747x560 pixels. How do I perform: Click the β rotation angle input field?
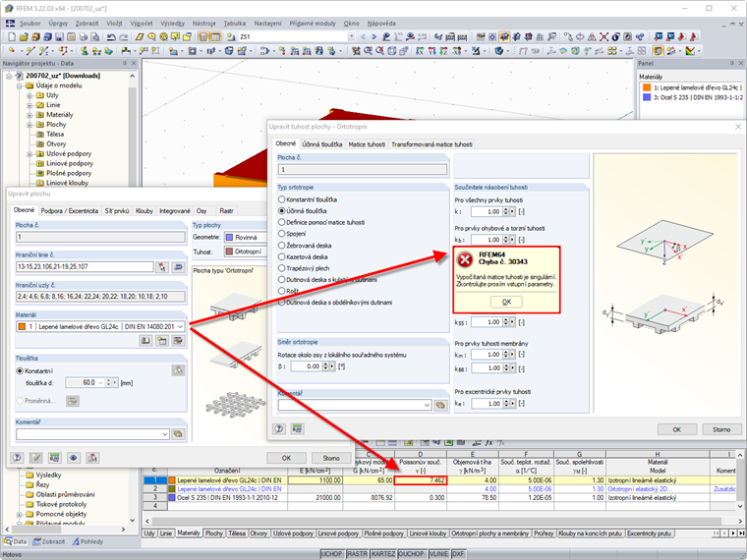click(307, 366)
